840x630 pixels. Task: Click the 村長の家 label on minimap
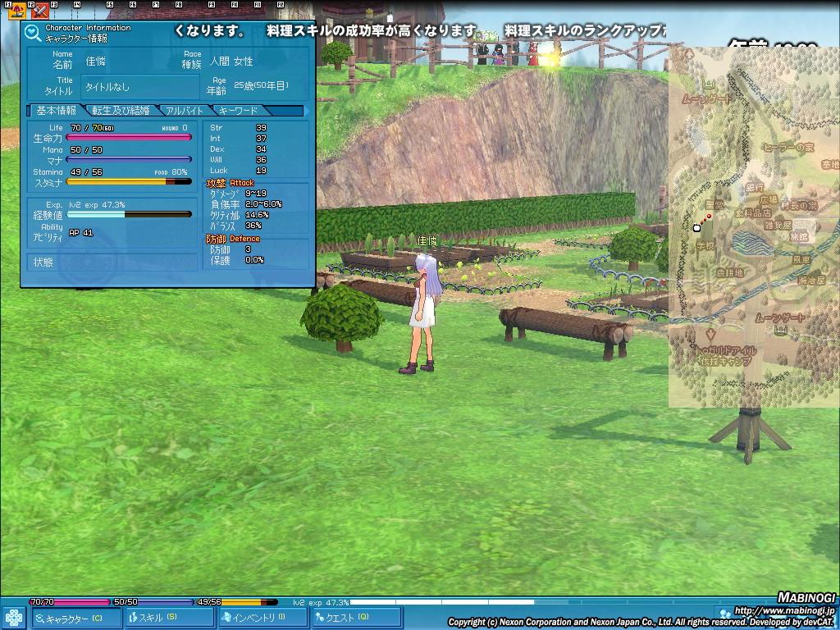point(799,205)
